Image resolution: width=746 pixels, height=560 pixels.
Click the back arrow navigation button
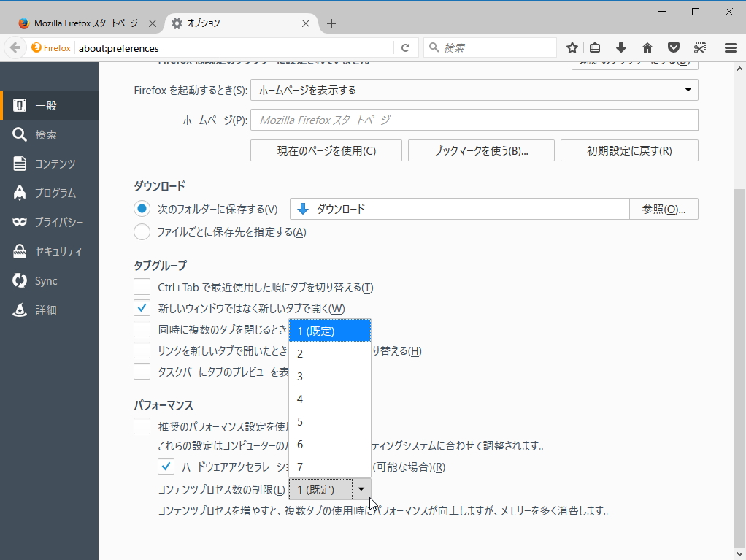(15, 47)
